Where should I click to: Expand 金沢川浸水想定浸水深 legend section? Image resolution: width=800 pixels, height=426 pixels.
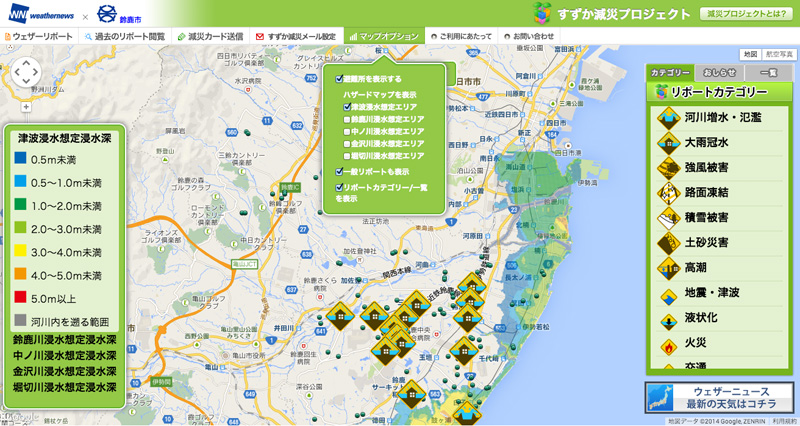(65, 371)
